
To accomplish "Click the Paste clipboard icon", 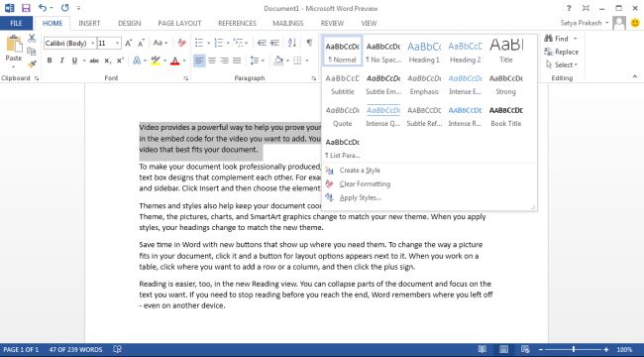I will pos(14,44).
